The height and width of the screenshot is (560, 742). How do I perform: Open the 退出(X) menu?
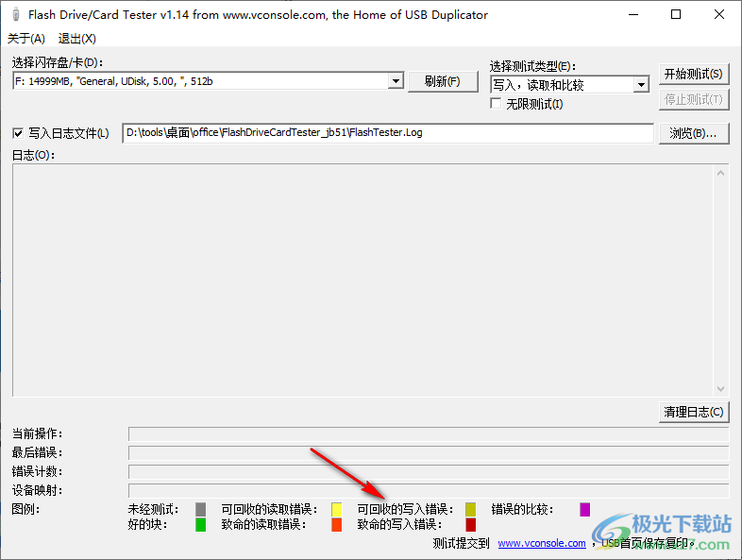[x=76, y=39]
